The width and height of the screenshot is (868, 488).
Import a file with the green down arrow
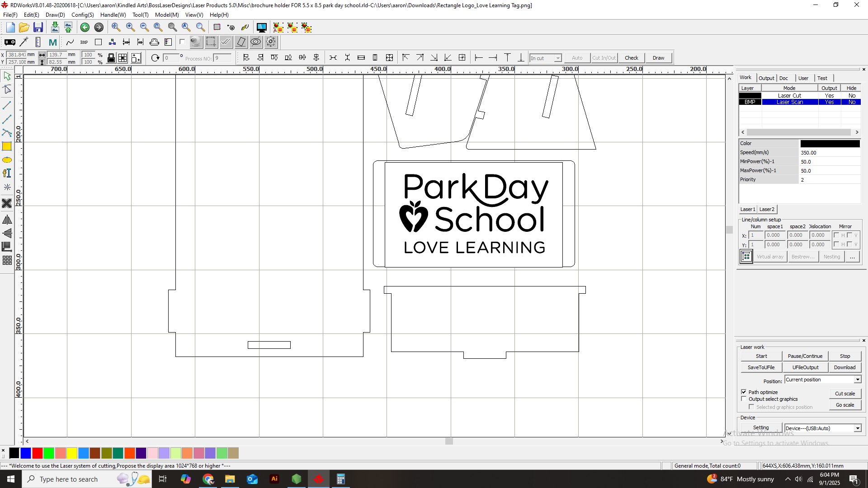pos(55,28)
